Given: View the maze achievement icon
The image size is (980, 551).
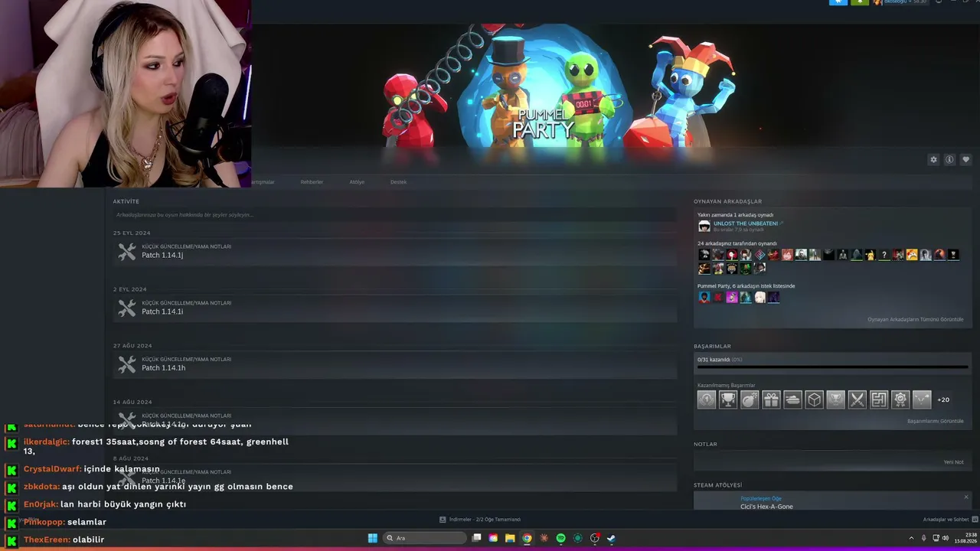Looking at the screenshot, I should (878, 399).
